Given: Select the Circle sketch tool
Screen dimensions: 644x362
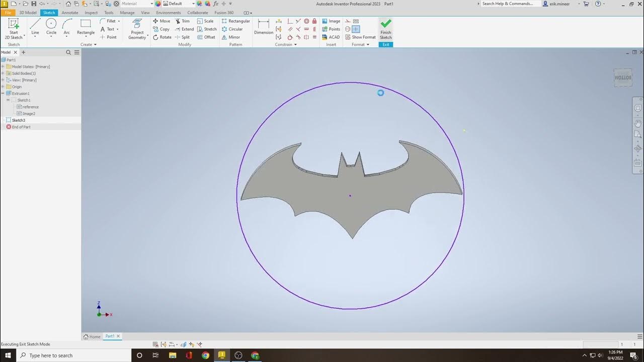Looking at the screenshot, I should click(x=51, y=27).
